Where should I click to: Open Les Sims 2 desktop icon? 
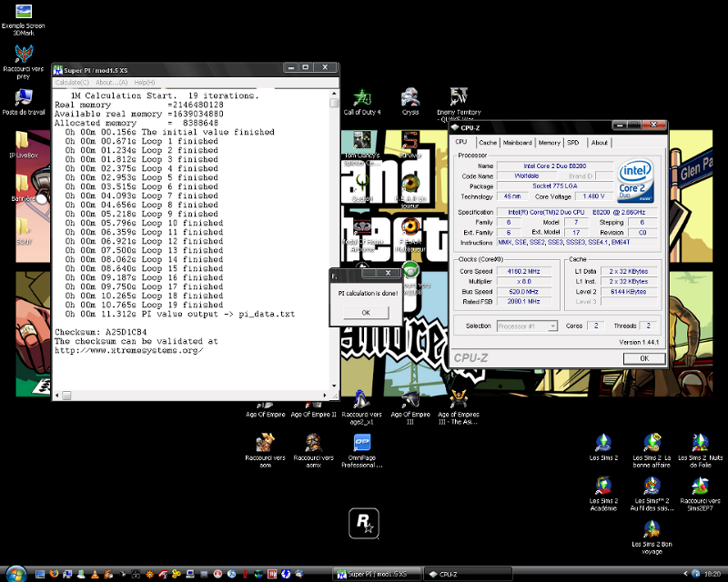coord(603,447)
